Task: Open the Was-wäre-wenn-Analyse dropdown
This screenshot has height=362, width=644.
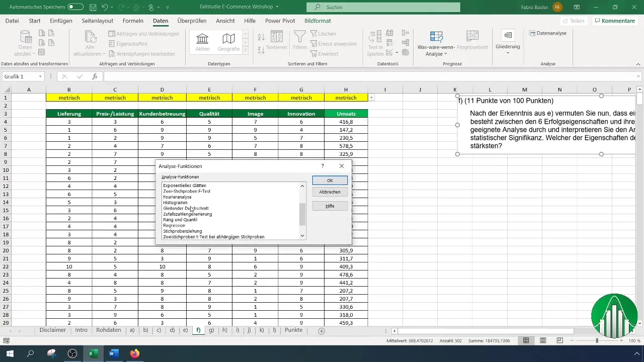Action: [x=436, y=44]
